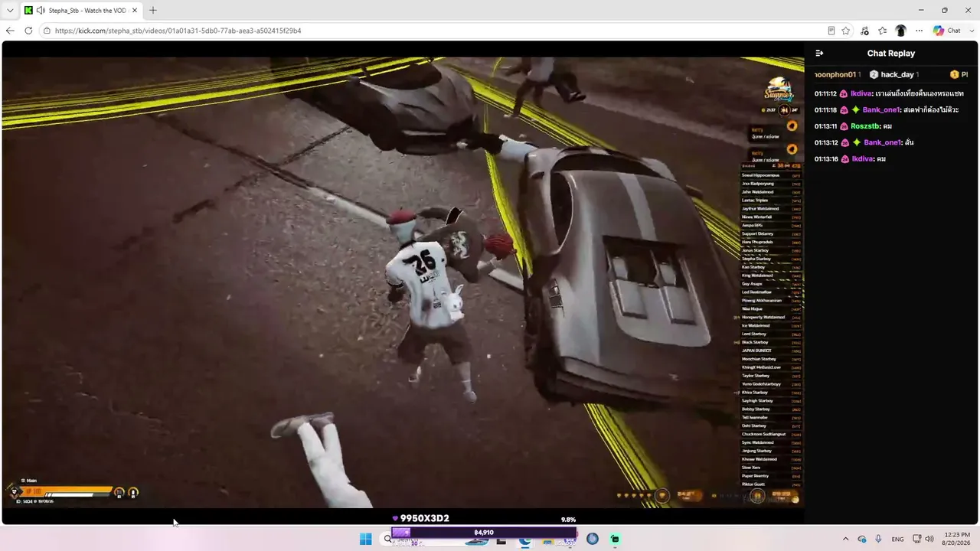This screenshot has width=980, height=551.
Task: Open the browser Settings and more menu
Action: coord(920,31)
